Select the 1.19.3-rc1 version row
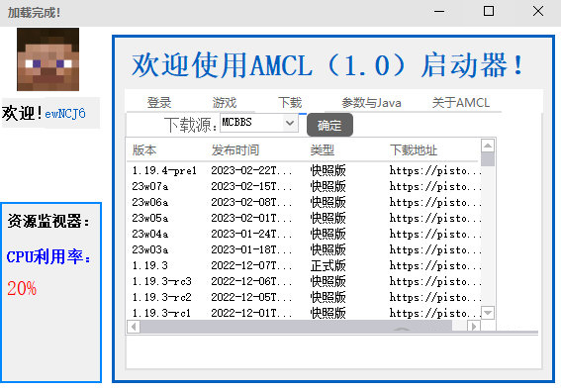Screen dimensions: 561x392 click(x=304, y=313)
